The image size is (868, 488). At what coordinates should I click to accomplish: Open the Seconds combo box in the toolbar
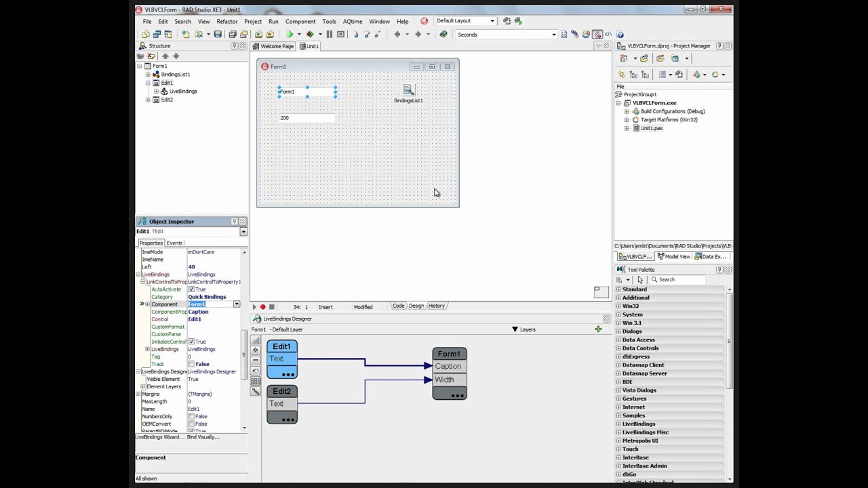(553, 35)
